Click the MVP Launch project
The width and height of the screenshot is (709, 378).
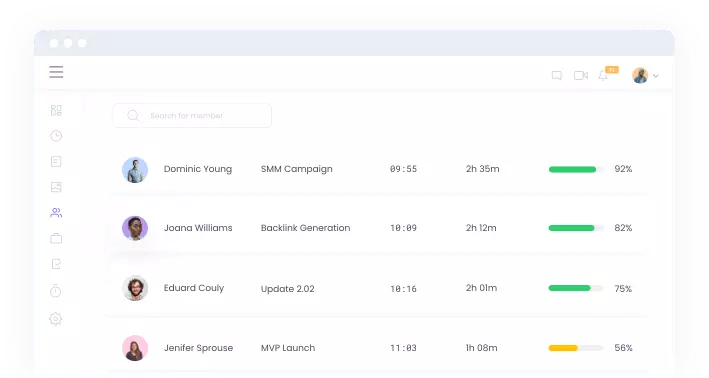pos(288,348)
